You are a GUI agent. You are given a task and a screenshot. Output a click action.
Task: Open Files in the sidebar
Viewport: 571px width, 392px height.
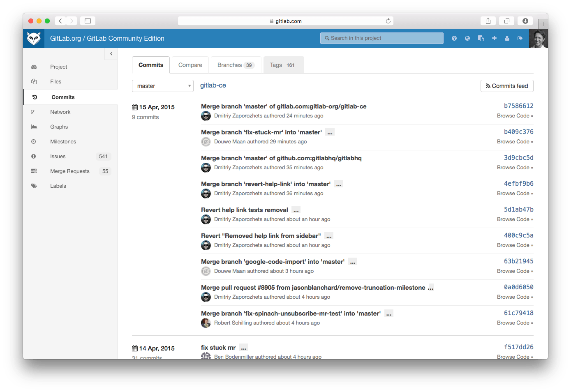click(x=70, y=82)
